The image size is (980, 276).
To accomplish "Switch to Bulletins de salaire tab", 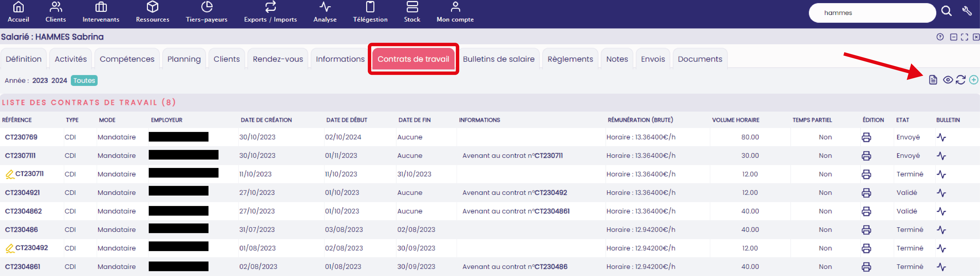I will tap(499, 59).
